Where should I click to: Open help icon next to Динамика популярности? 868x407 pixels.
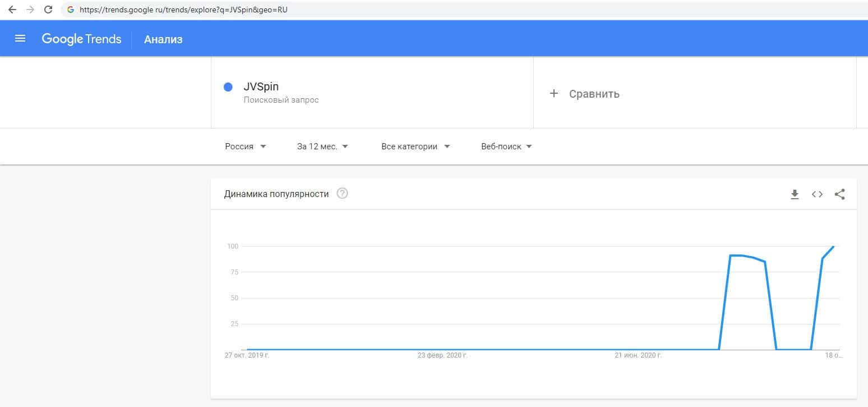(x=342, y=194)
